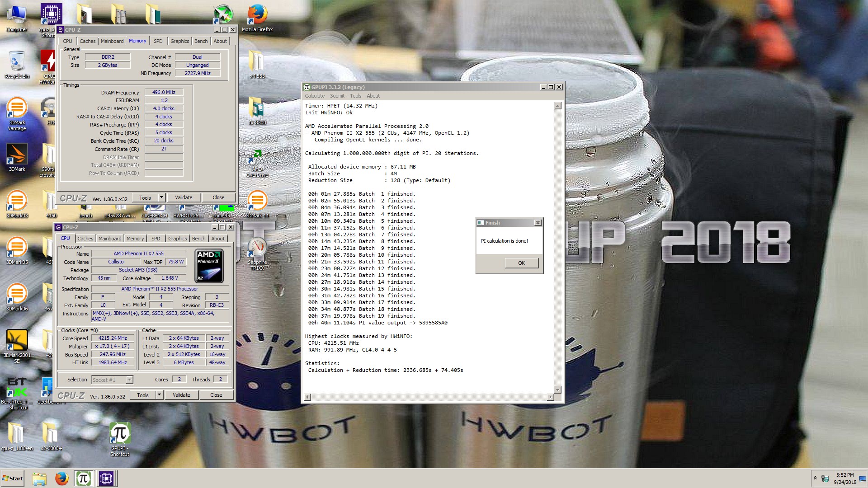
Task: Click the GPUPI taskbar button
Action: (x=84, y=479)
